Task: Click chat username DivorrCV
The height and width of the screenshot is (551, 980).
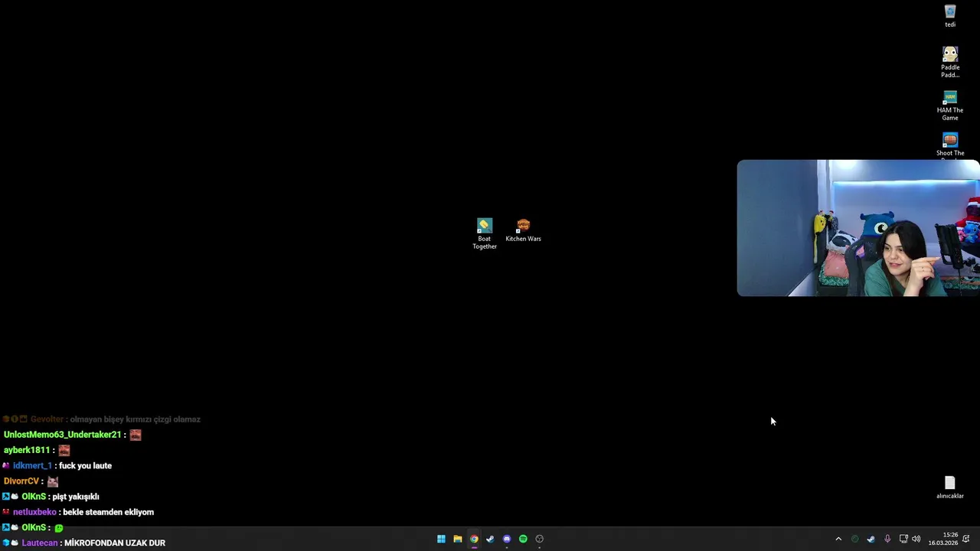Action: click(x=21, y=481)
